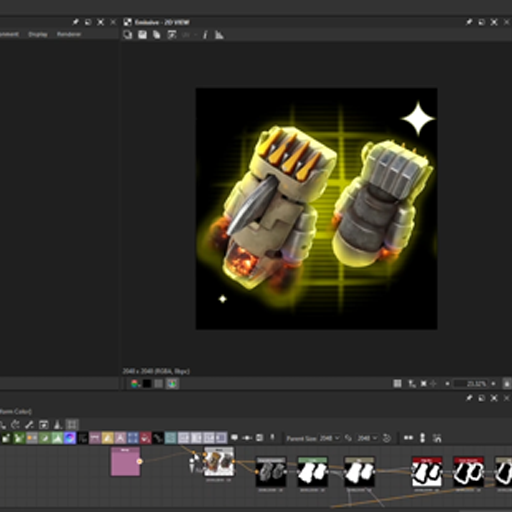Click the light green triangle node icon
This screenshot has height=512, width=512.
57,438
